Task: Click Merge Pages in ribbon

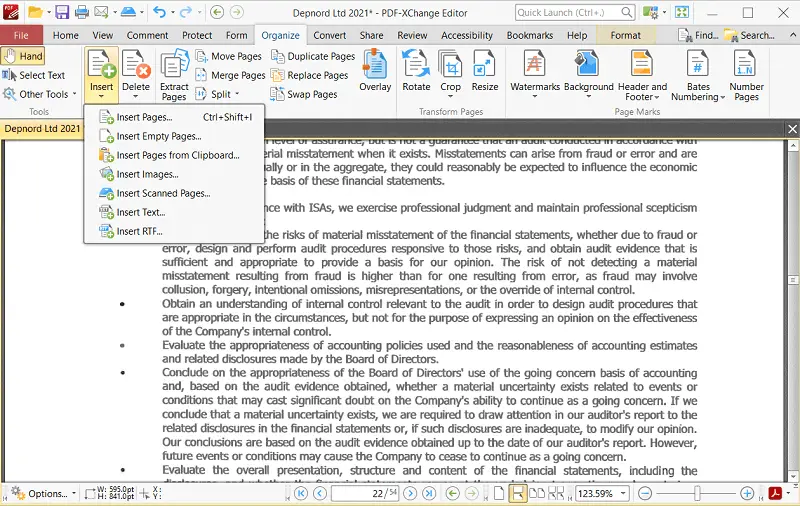Action: pyautogui.click(x=231, y=75)
